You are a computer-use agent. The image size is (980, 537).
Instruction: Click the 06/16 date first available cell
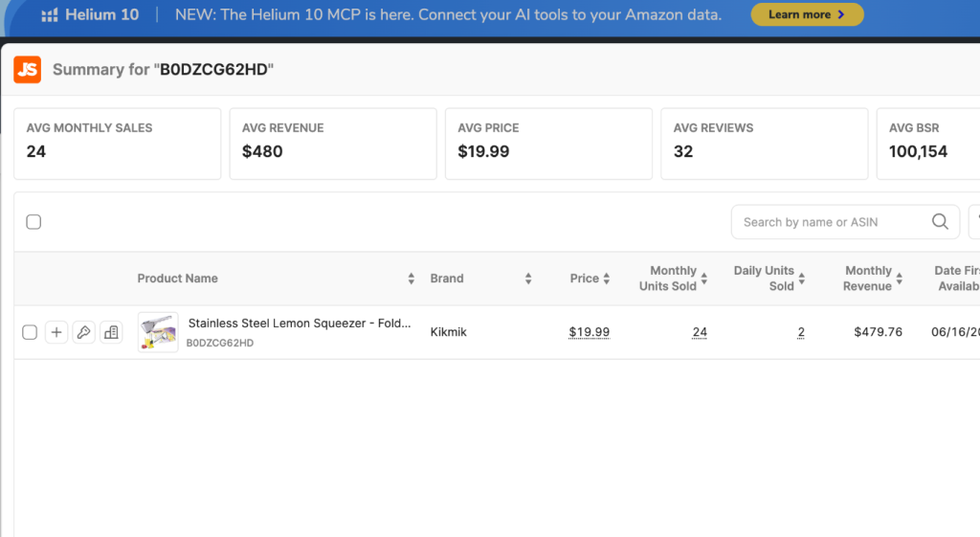pos(955,332)
